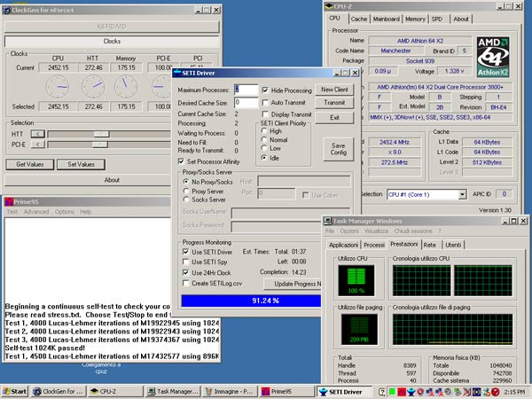Click the Maximum Processes input field
532x399 pixels.
(246, 90)
